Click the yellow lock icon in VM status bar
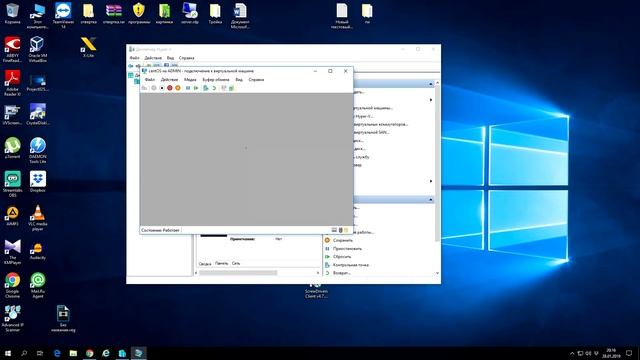 pos(346,230)
